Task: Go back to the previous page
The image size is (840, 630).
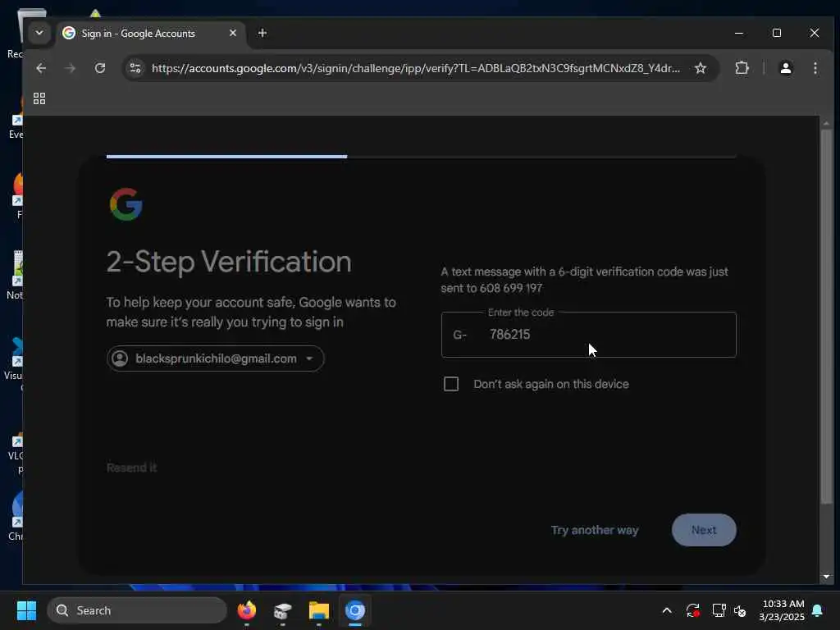Action: coord(41,68)
